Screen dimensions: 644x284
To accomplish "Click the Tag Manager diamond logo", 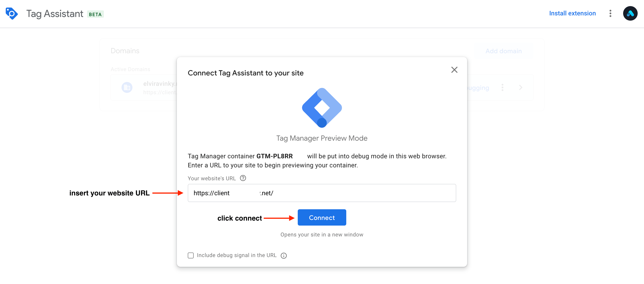I will click(322, 108).
